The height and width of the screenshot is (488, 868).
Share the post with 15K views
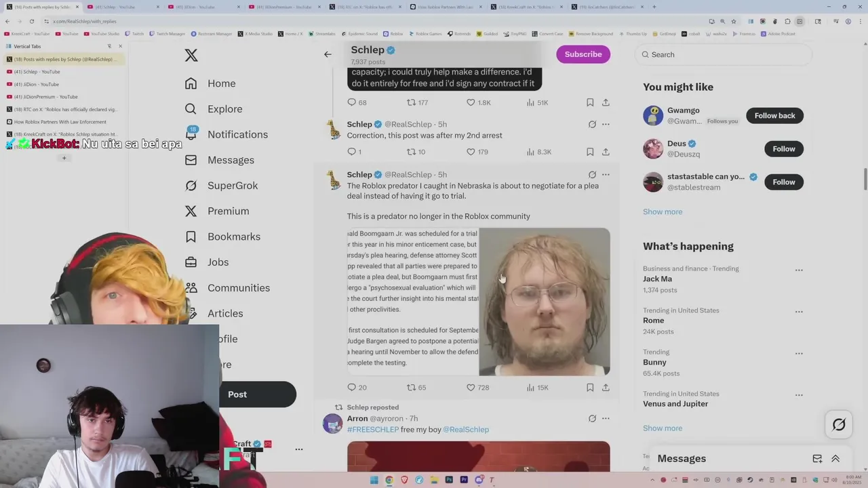[x=606, y=387]
